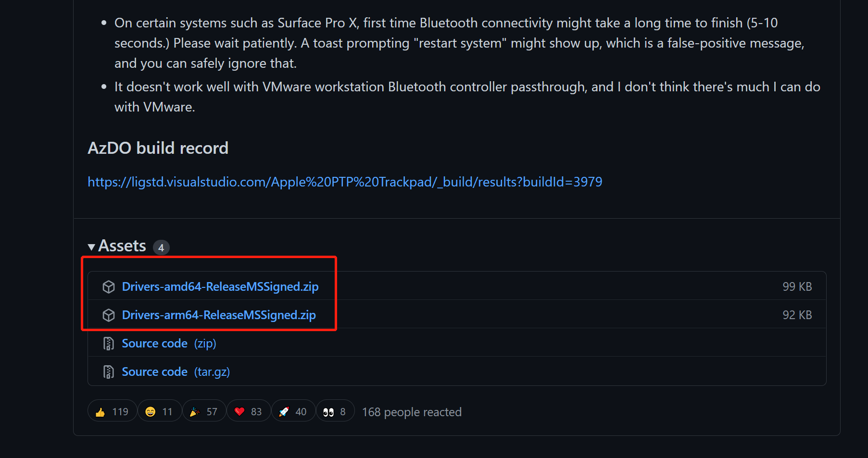Download Drivers-arm64-ReleaseMSSigned.zip

tap(219, 315)
